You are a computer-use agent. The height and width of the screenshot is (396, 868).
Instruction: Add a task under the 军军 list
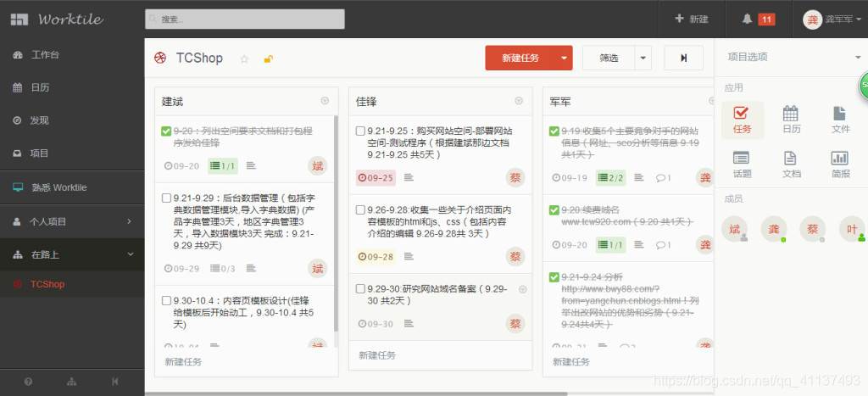[571, 362]
